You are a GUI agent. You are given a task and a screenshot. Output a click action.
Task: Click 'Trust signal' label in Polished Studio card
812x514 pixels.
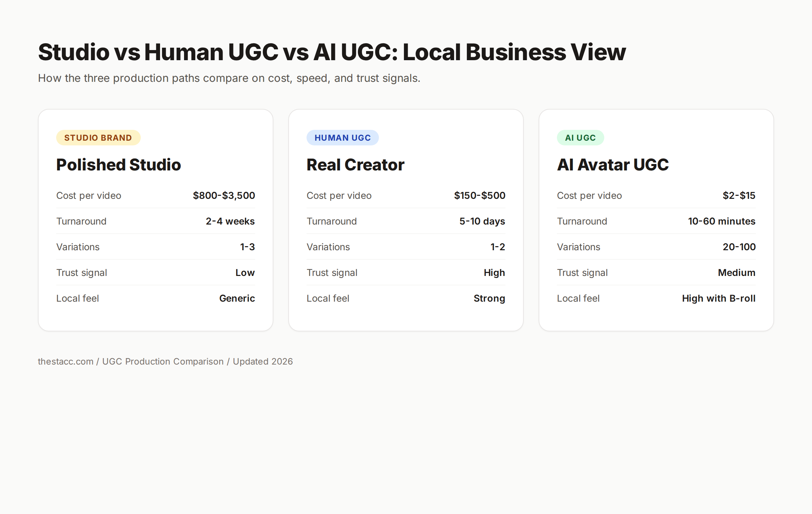[x=82, y=273]
